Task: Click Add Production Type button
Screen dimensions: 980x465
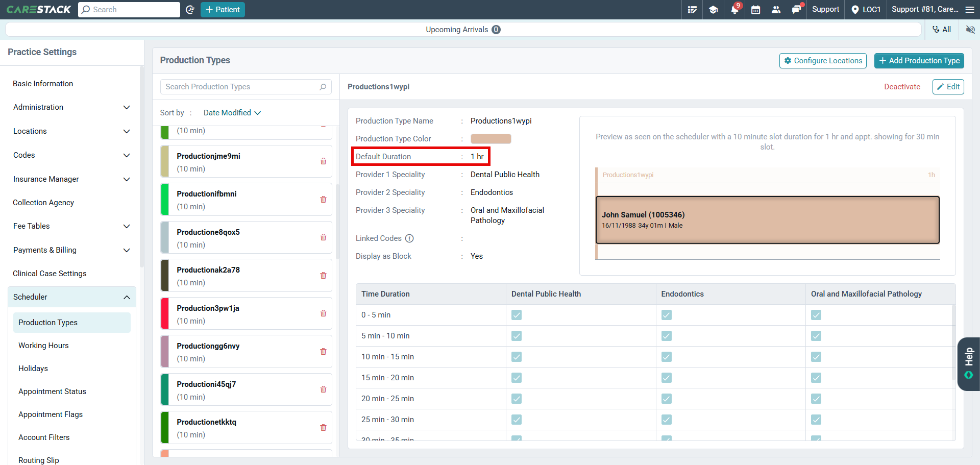Action: [x=919, y=61]
